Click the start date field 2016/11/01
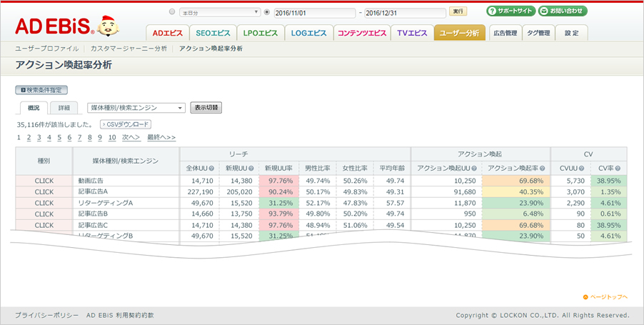 tap(314, 12)
